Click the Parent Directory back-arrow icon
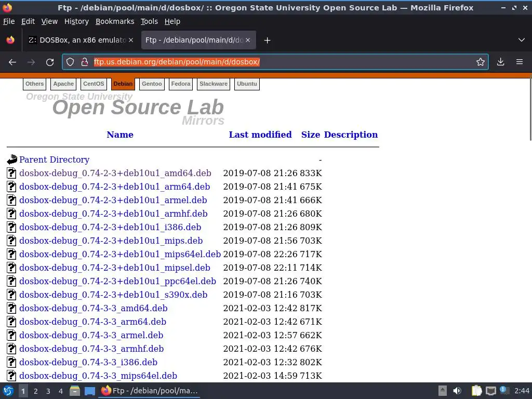 coord(11,159)
